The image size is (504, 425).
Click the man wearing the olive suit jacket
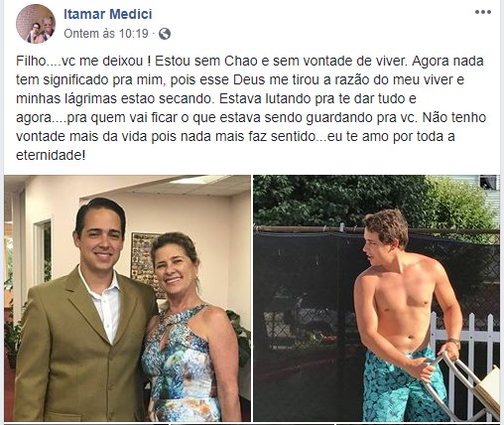84,315
